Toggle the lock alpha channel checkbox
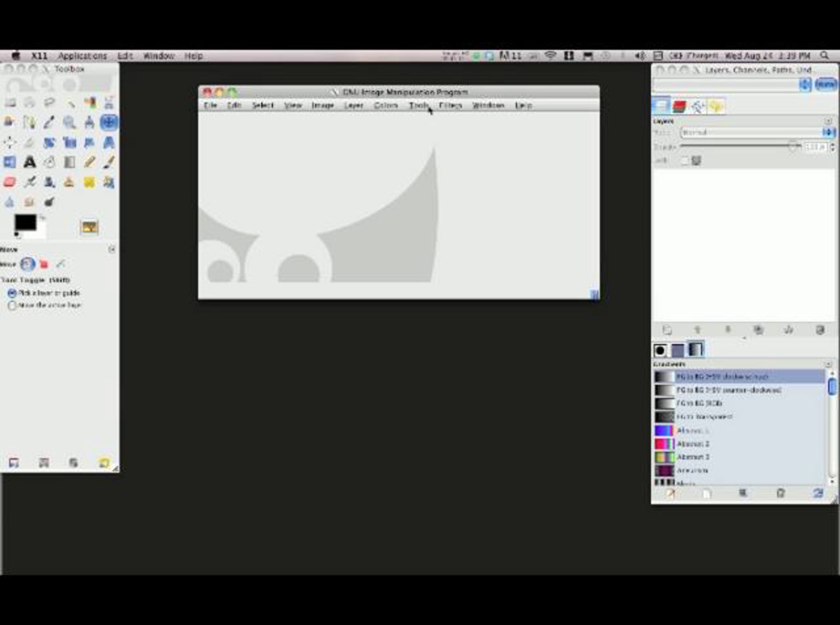This screenshot has width=840, height=625. coord(685,161)
